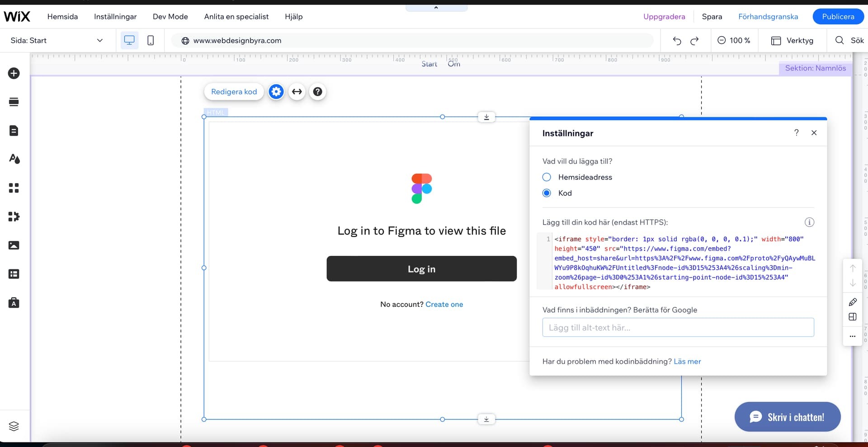Viewport: 868px width, 447px height.
Task: Open the section more options ellipsis
Action: pyautogui.click(x=853, y=336)
